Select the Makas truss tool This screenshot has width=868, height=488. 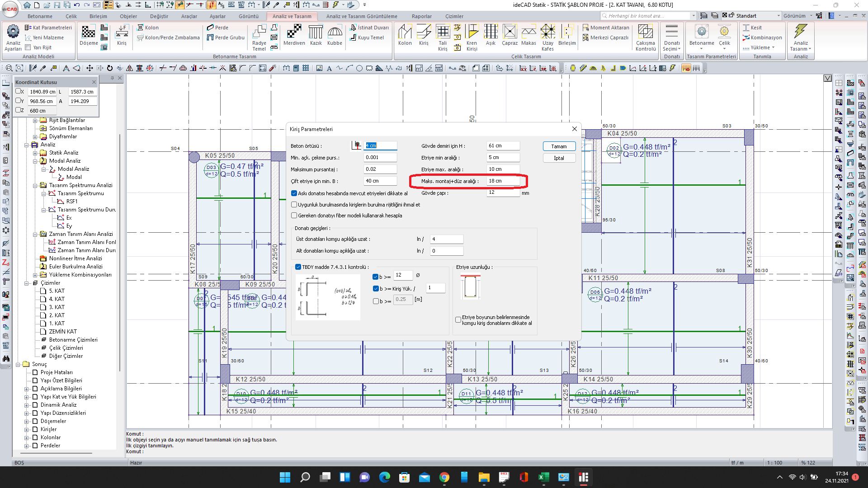pyautogui.click(x=528, y=35)
